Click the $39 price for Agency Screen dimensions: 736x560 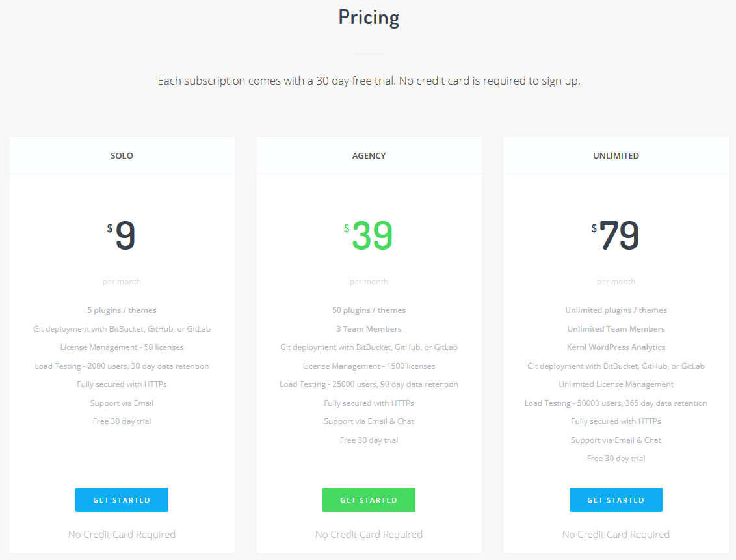[369, 235]
